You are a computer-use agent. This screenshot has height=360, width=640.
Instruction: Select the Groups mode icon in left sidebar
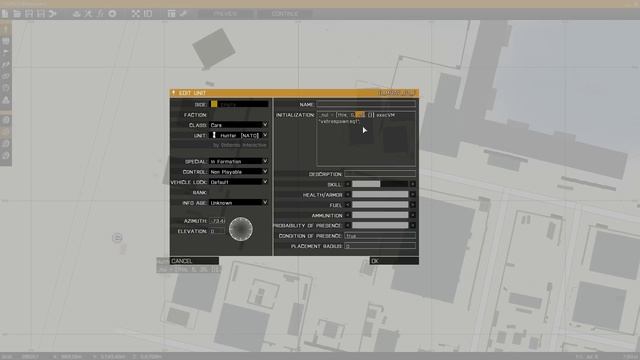coord(6,41)
